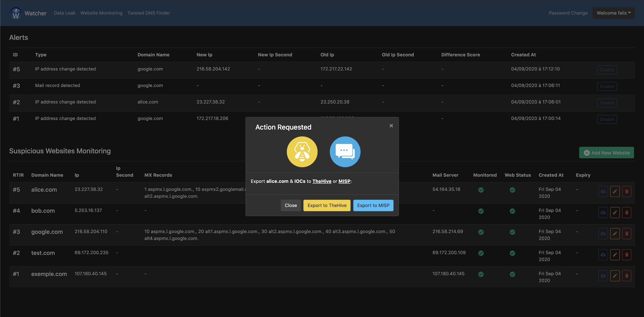Open the Data Leak menu
The width and height of the screenshot is (644, 317).
point(64,13)
